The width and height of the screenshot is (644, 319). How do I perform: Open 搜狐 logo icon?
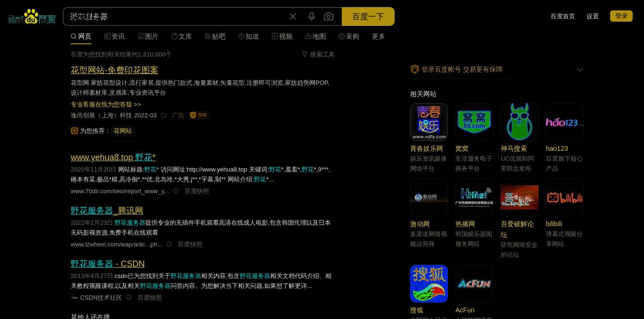point(429,284)
